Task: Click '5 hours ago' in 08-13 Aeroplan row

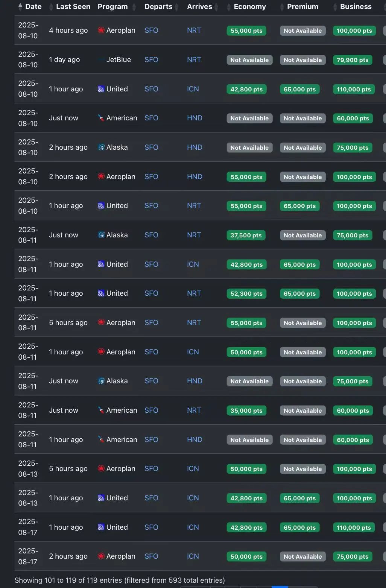Action: coord(68,469)
